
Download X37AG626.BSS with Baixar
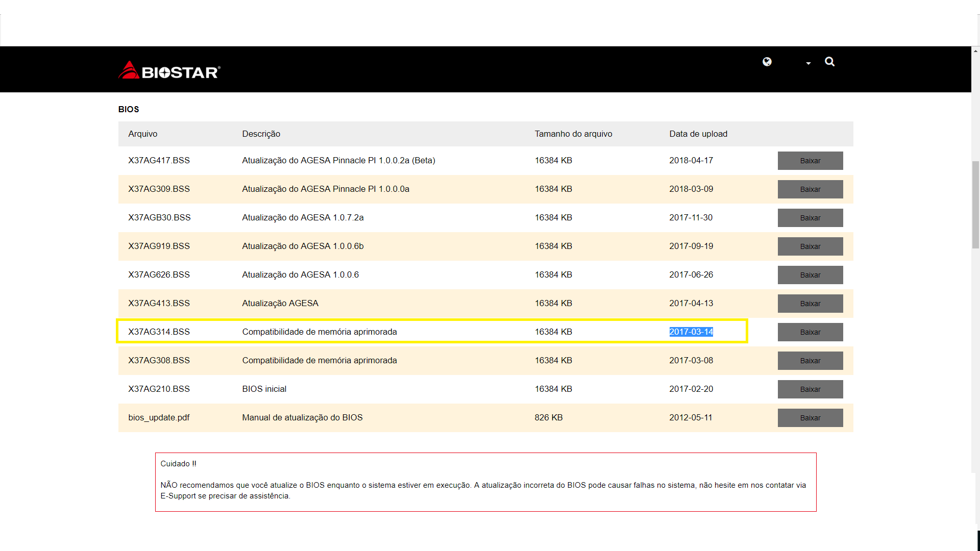(810, 275)
